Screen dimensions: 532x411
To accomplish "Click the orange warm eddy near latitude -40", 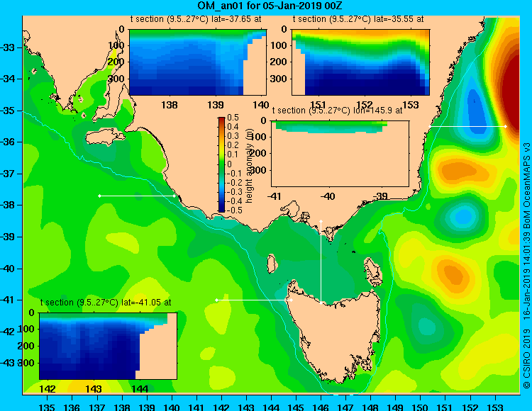I will pos(453,274).
